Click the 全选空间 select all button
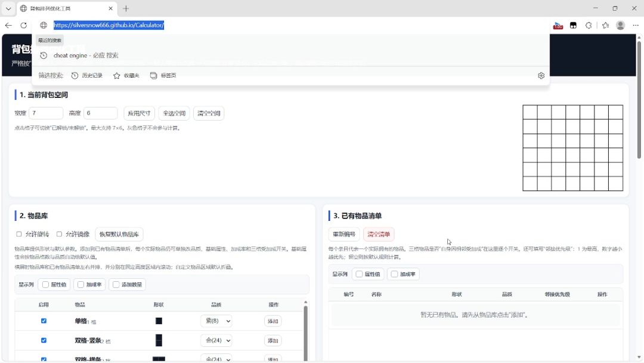 (174, 113)
